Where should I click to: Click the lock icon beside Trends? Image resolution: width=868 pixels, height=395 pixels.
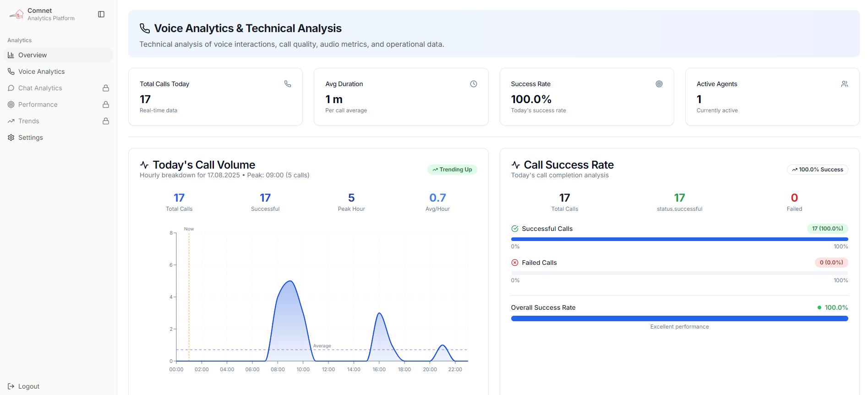(106, 121)
